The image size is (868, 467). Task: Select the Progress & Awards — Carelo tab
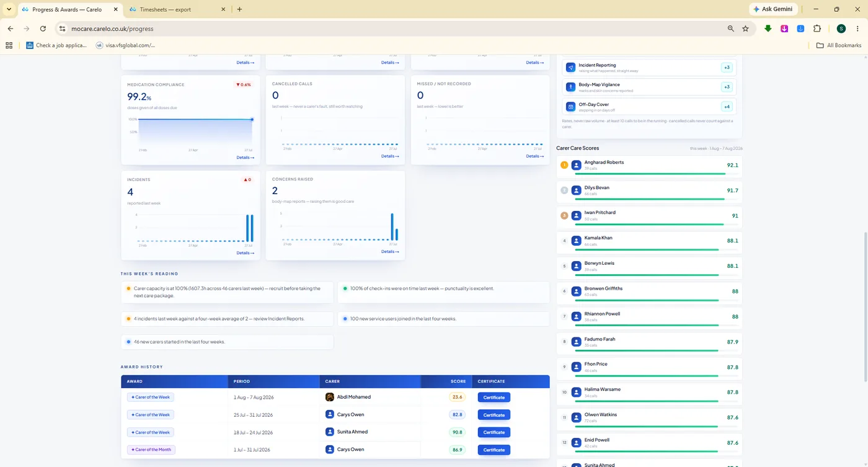coord(70,9)
